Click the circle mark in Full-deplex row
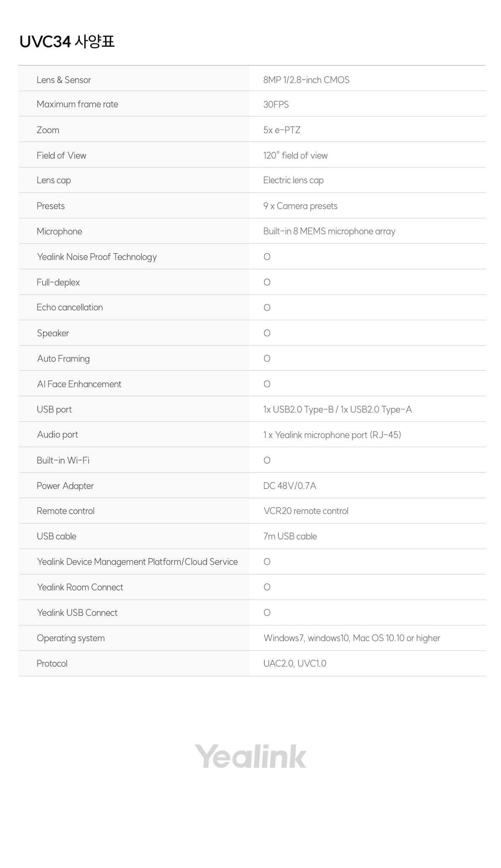The width and height of the screenshot is (501, 868). click(267, 282)
